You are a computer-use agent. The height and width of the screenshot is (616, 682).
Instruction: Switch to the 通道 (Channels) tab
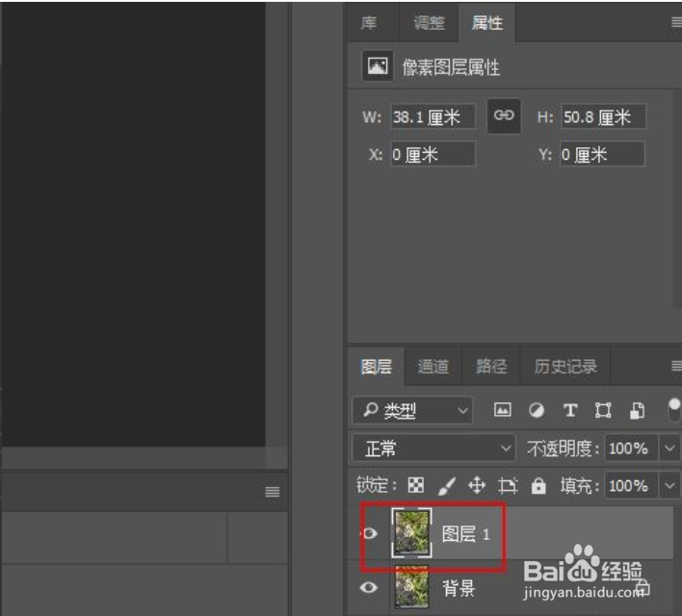(x=433, y=367)
